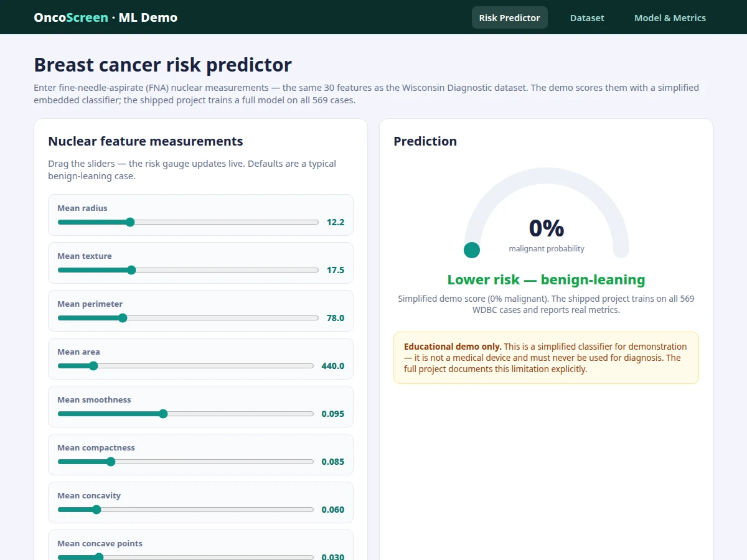747x560 pixels.
Task: Click the Mean compactness slider thumb
Action: tap(111, 462)
